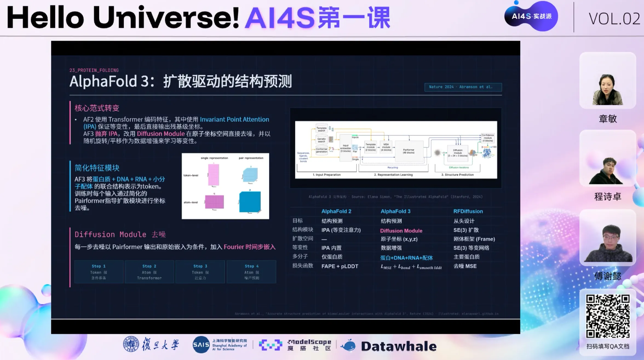The height and width of the screenshot is (360, 644).
Task: Select the RFDiffusion column header
Action: (468, 211)
